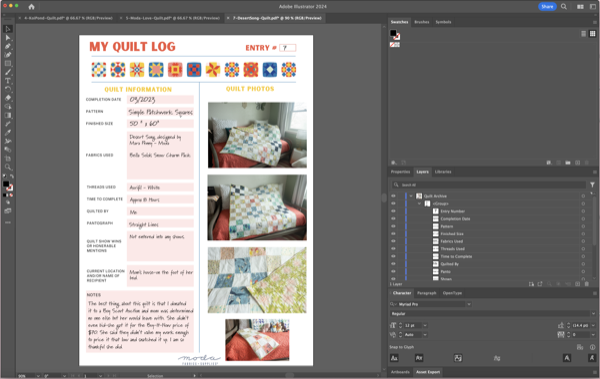
Task: Click the Home icon in top bar
Action: pos(31,7)
